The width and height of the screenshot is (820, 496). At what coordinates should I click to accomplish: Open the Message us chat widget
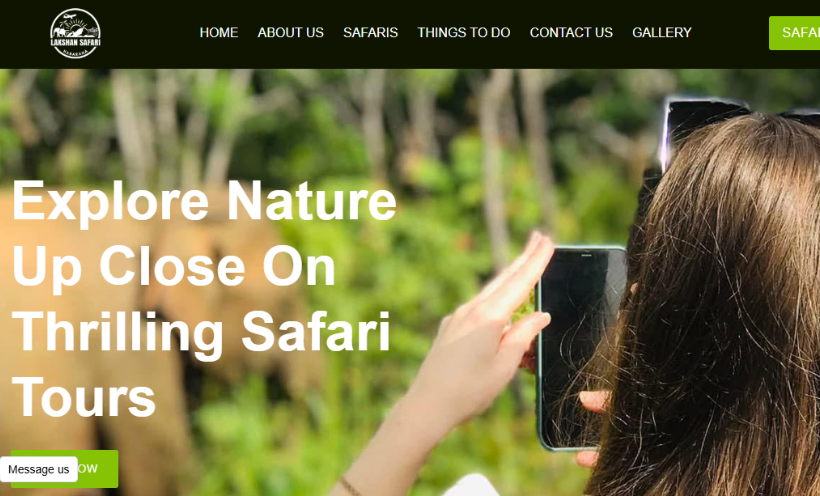(39, 469)
